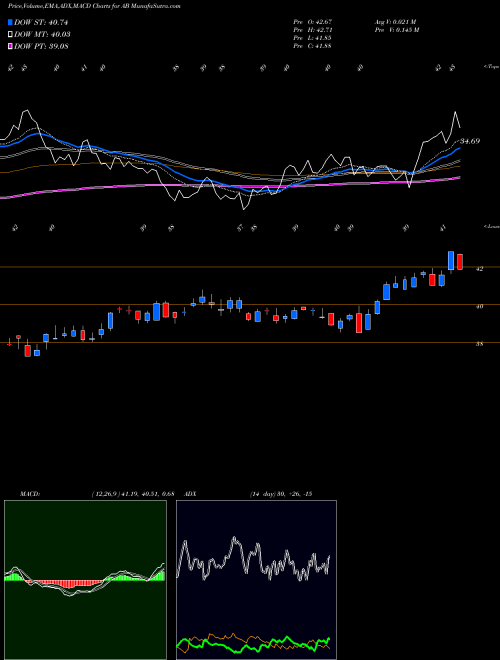This screenshot has height=660, width=500.
Task: Click the 40 price axis label
Action: [480, 306]
